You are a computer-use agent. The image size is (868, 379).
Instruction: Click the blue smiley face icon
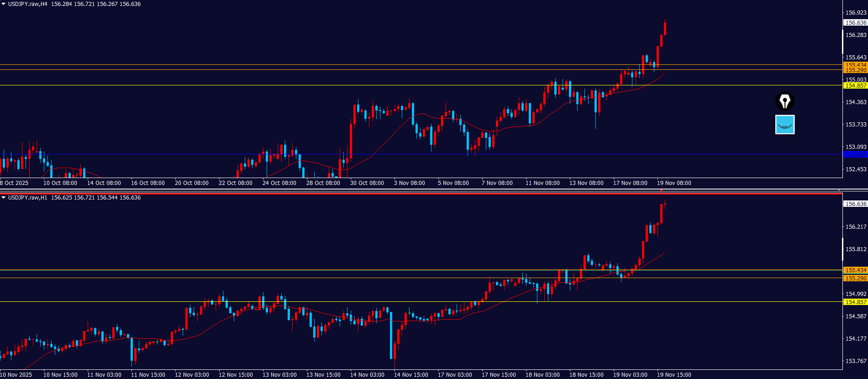[x=785, y=124]
